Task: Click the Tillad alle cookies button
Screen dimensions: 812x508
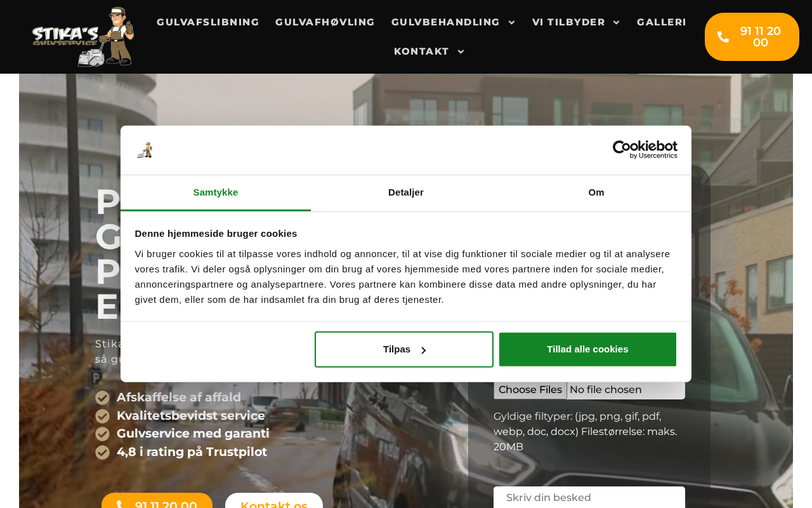Action: pyautogui.click(x=587, y=349)
